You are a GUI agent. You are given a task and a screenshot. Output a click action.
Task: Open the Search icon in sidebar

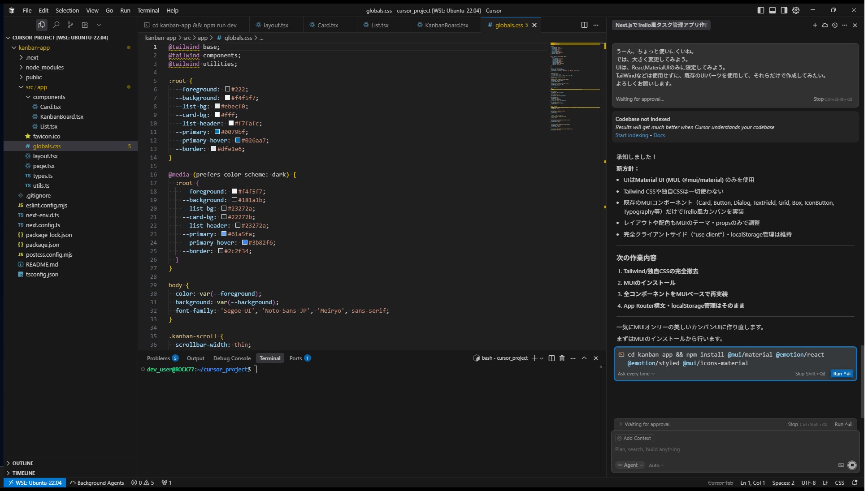56,25
